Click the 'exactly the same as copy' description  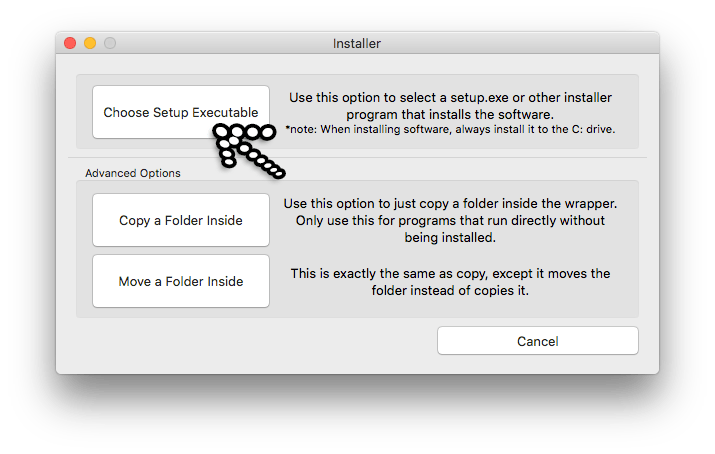coord(450,282)
